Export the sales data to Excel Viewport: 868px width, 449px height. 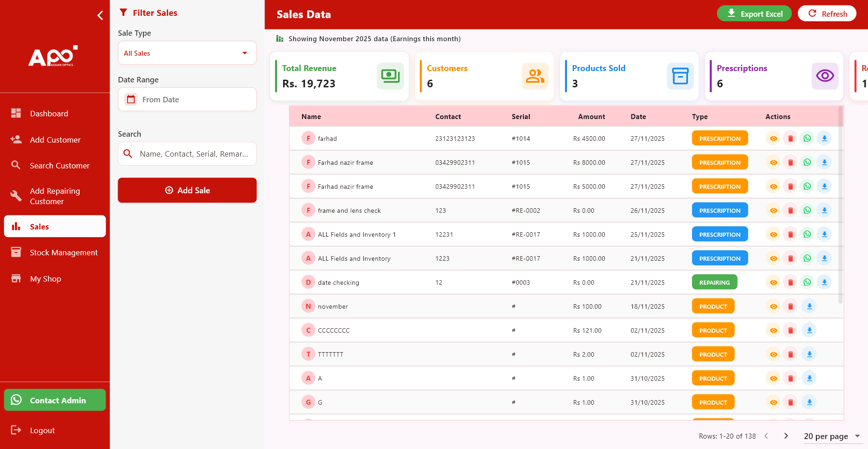pos(754,13)
